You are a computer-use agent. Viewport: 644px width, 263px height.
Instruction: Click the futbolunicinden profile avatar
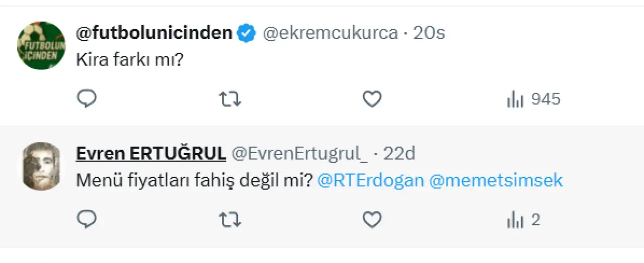[41, 45]
